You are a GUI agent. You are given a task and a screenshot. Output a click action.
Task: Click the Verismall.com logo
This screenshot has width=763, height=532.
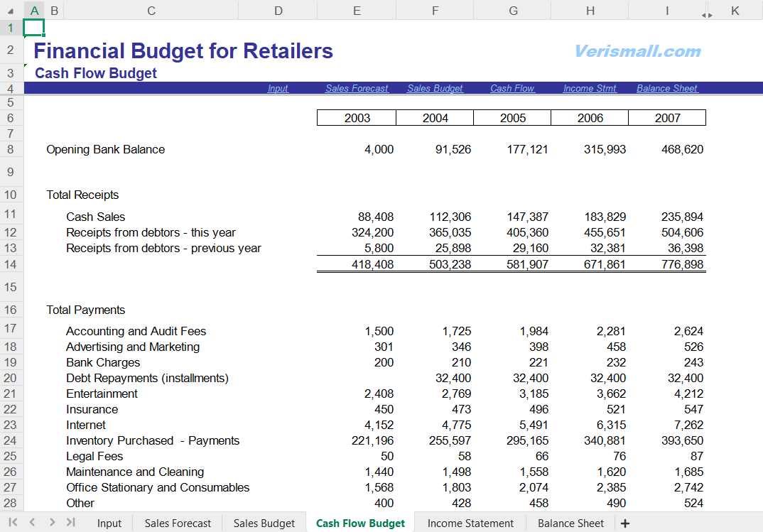tap(637, 51)
